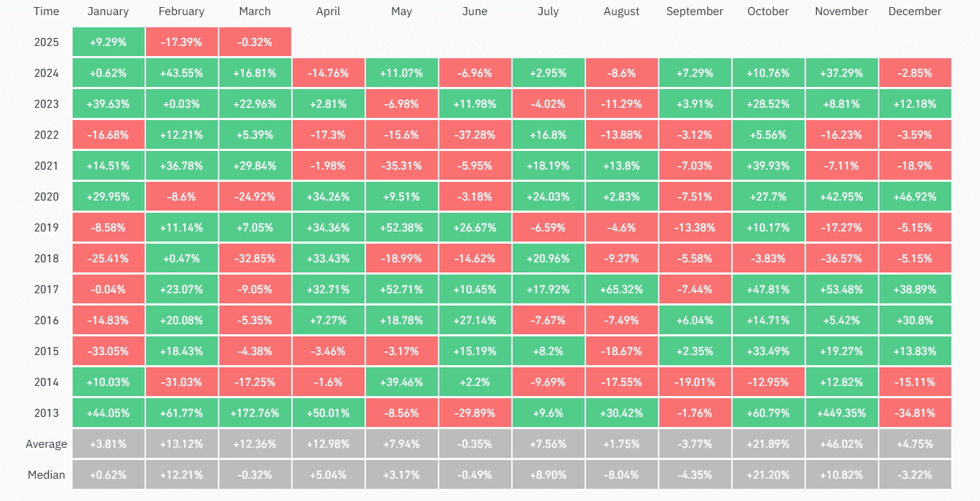
Task: Click the Median row label
Action: pos(47,475)
